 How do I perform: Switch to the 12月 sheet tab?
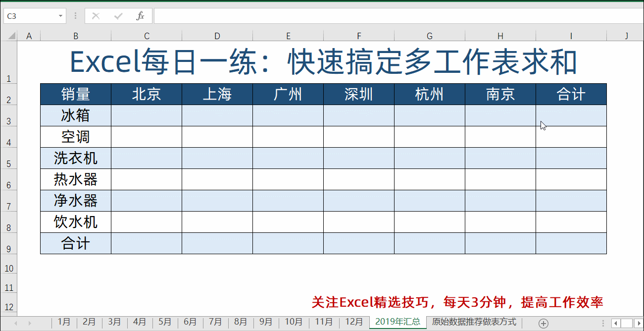pyautogui.click(x=354, y=322)
